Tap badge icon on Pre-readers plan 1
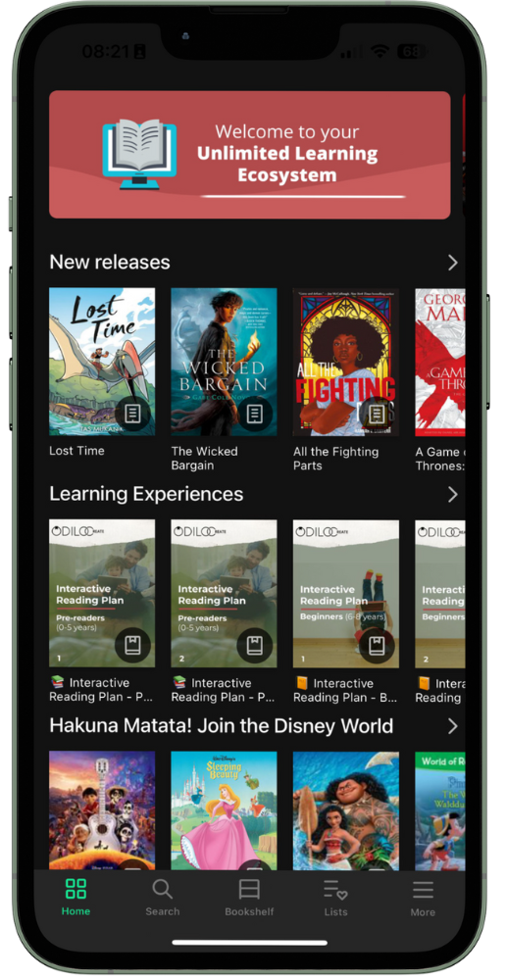The height and width of the screenshot is (980, 506). [132, 646]
